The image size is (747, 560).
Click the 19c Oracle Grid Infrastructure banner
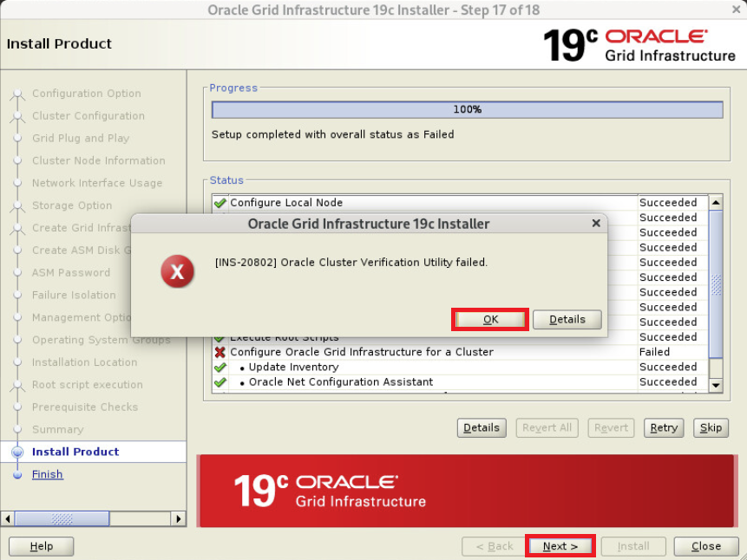pos(467,491)
